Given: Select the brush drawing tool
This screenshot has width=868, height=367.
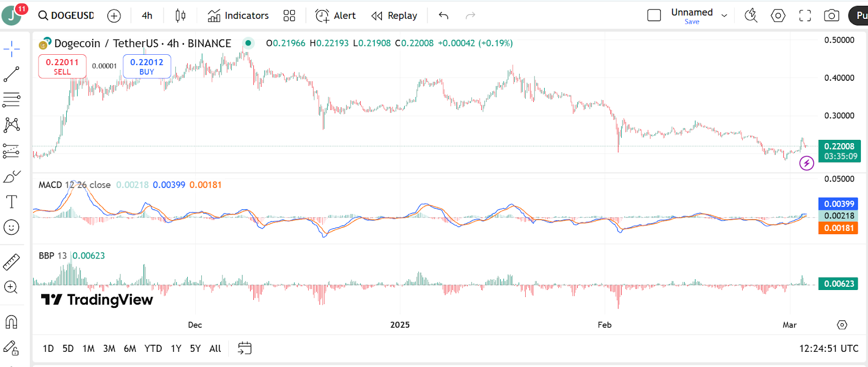Looking at the screenshot, I should 11,177.
